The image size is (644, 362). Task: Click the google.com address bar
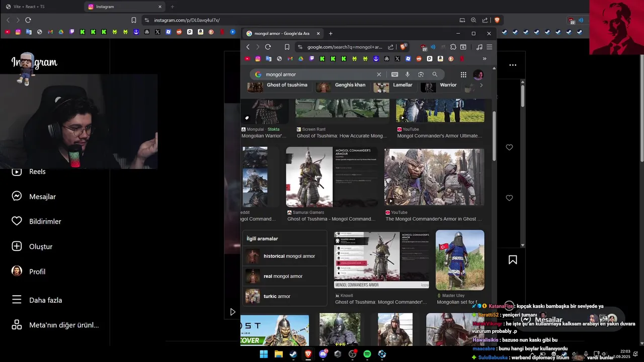tap(345, 47)
